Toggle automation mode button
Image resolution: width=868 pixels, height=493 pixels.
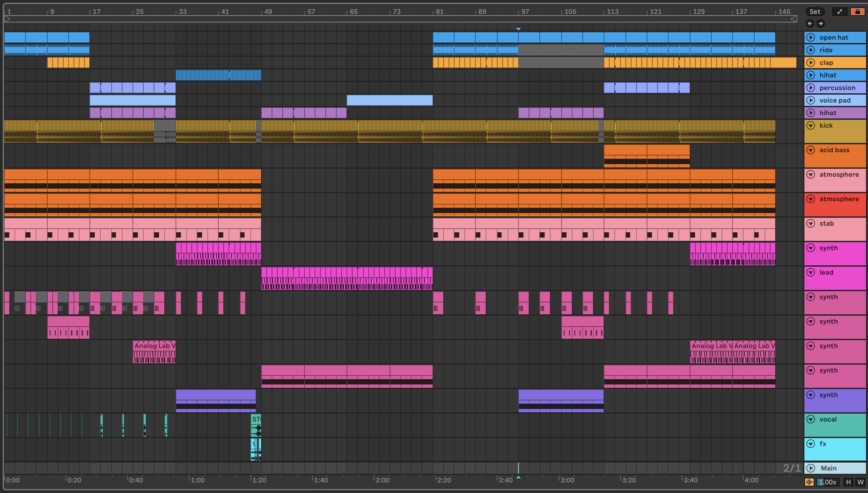click(x=840, y=12)
